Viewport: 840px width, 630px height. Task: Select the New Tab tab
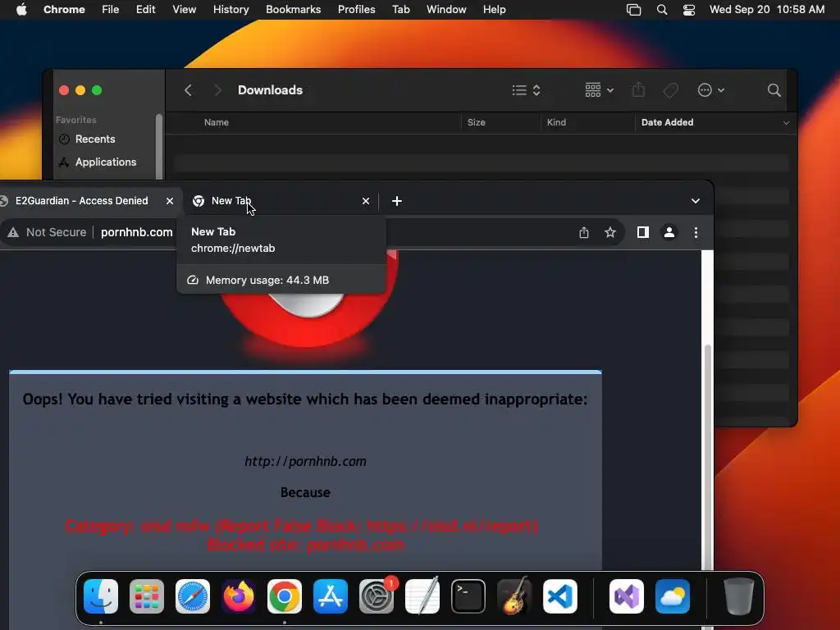(x=279, y=201)
